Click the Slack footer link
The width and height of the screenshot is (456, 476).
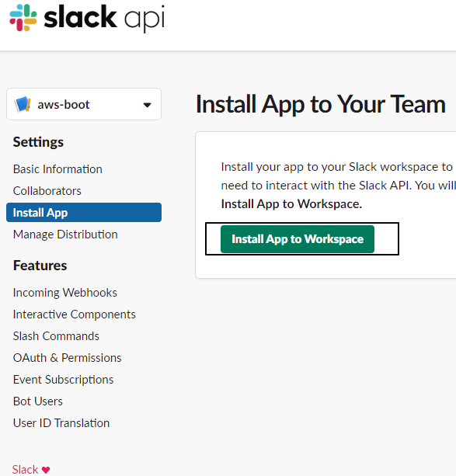point(25,469)
